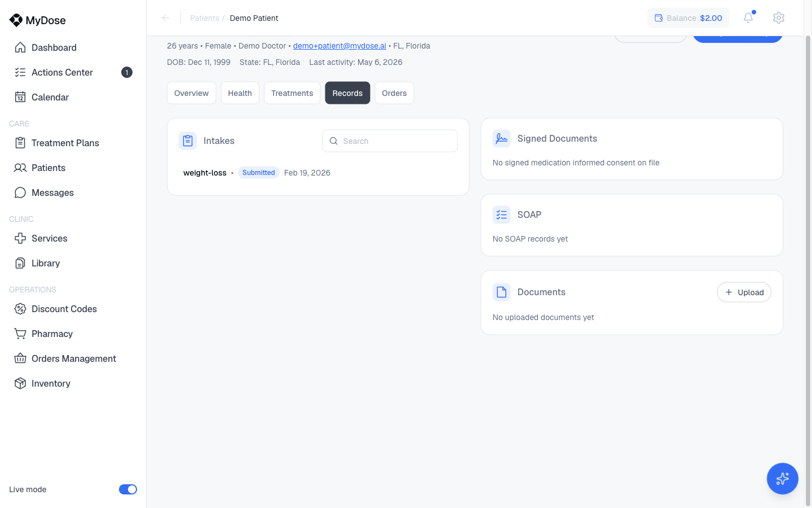Click the Intakes clipboard icon
The height and width of the screenshot is (508, 812).
click(x=188, y=141)
